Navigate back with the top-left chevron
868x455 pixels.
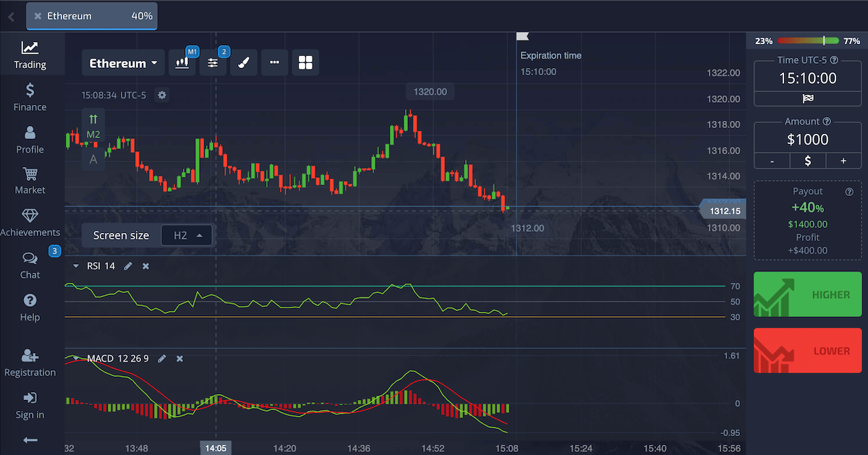(11, 17)
